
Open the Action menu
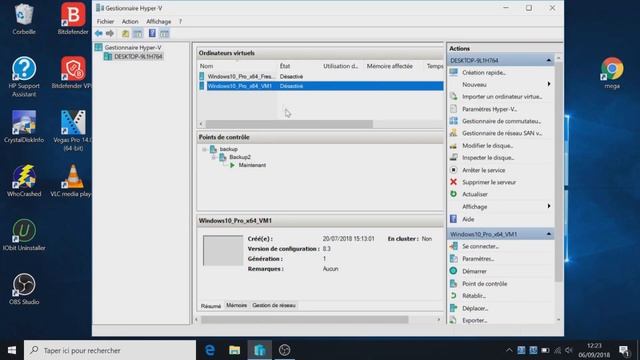(x=130, y=22)
